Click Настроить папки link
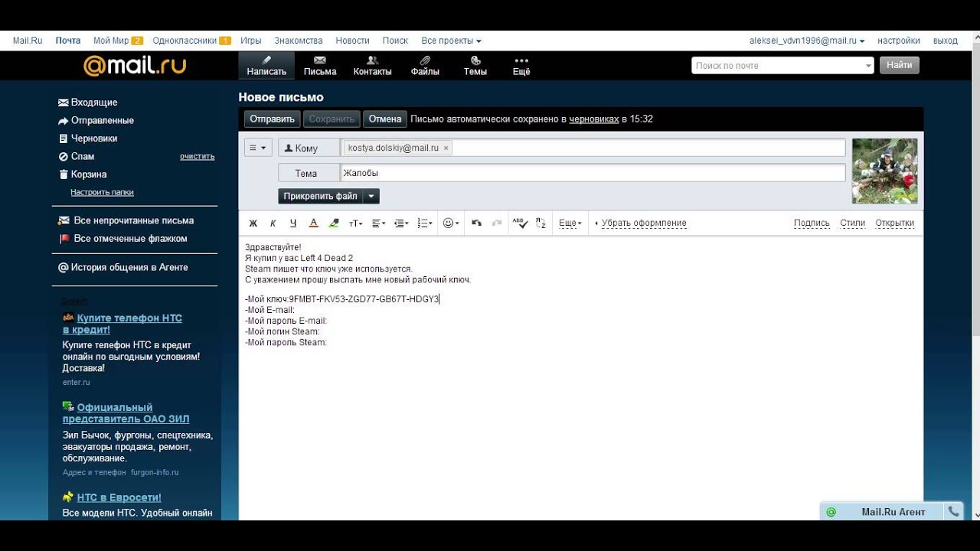The width and height of the screenshot is (980, 551). [x=102, y=192]
